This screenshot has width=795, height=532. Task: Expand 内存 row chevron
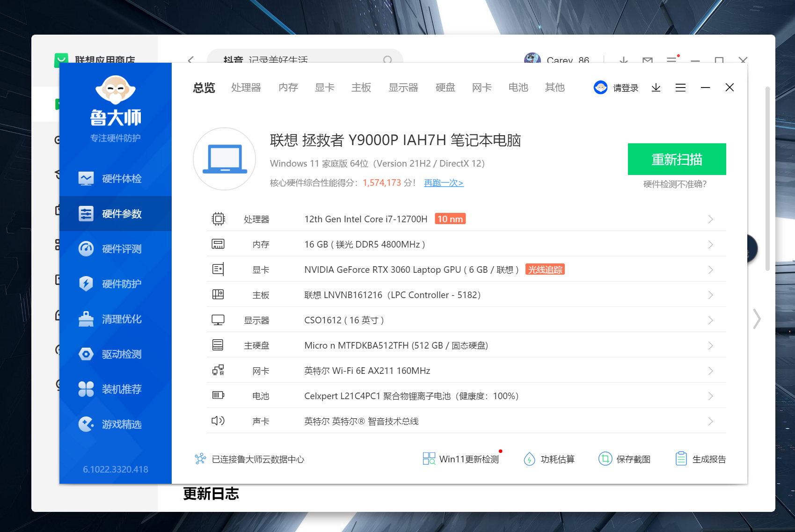point(710,244)
